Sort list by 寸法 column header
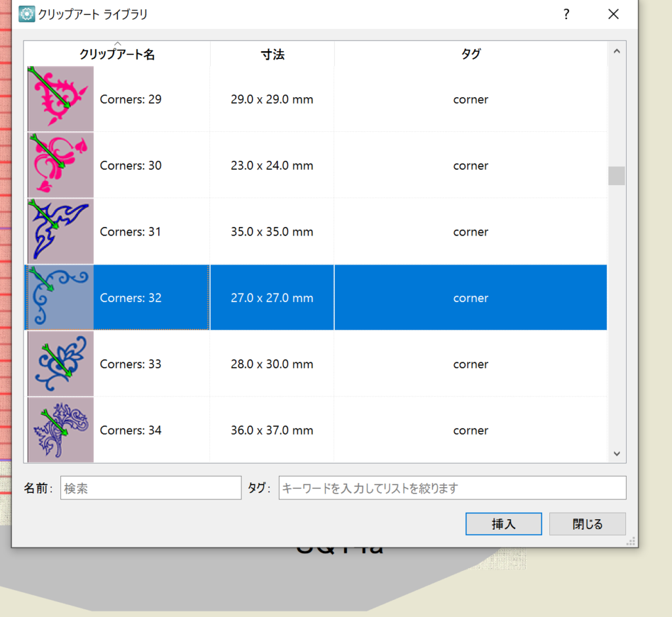The height and width of the screenshot is (617, 672). click(272, 54)
